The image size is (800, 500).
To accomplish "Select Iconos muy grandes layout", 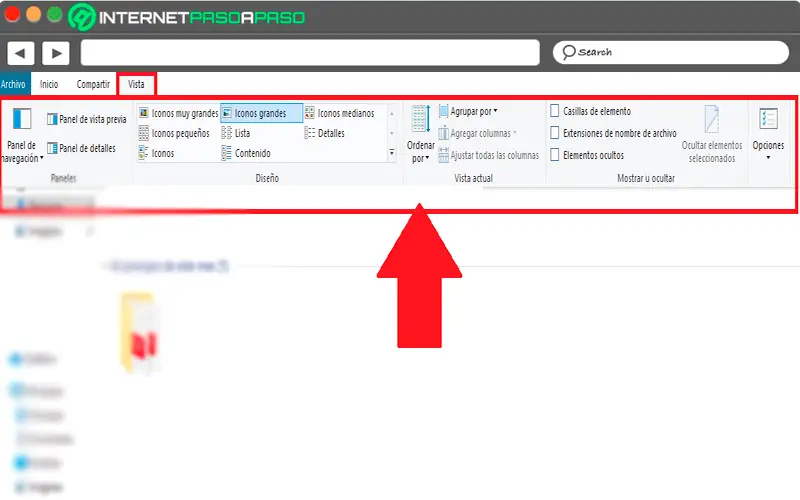I will tap(179, 113).
